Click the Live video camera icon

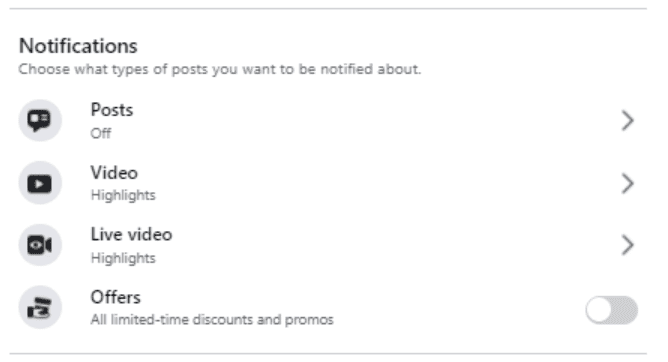(40, 245)
